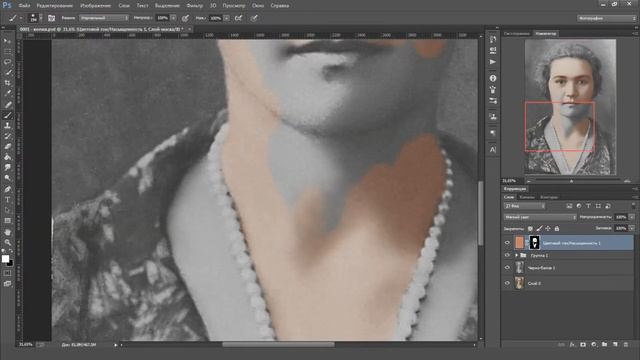The image size is (640, 360).
Task: Open the Файл menu
Action: pyautogui.click(x=24, y=6)
